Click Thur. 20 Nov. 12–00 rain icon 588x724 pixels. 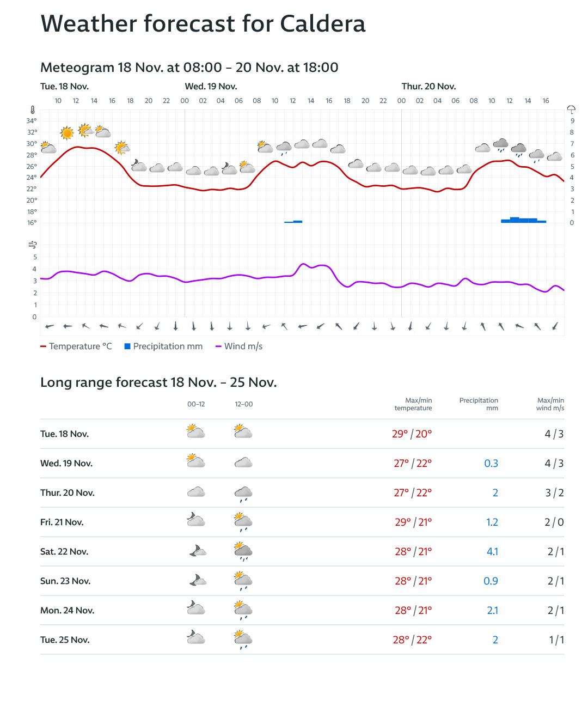(243, 494)
